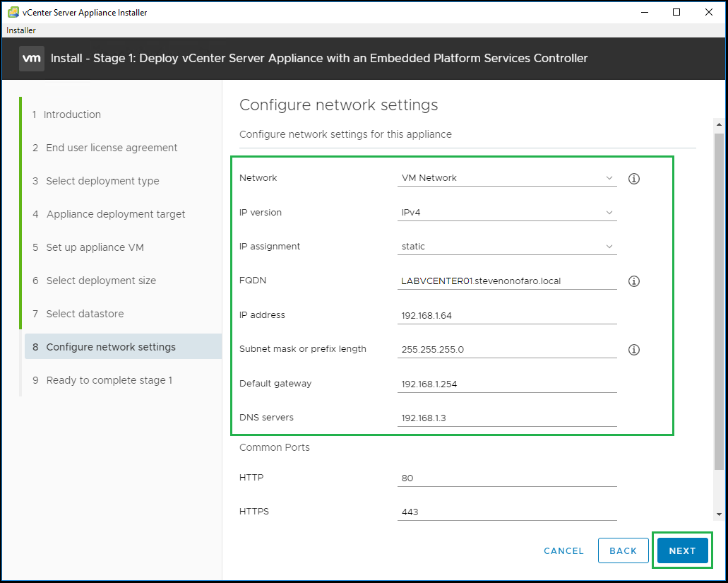The image size is (728, 583).
Task: Go to step 1 Introduction
Action: tap(71, 114)
